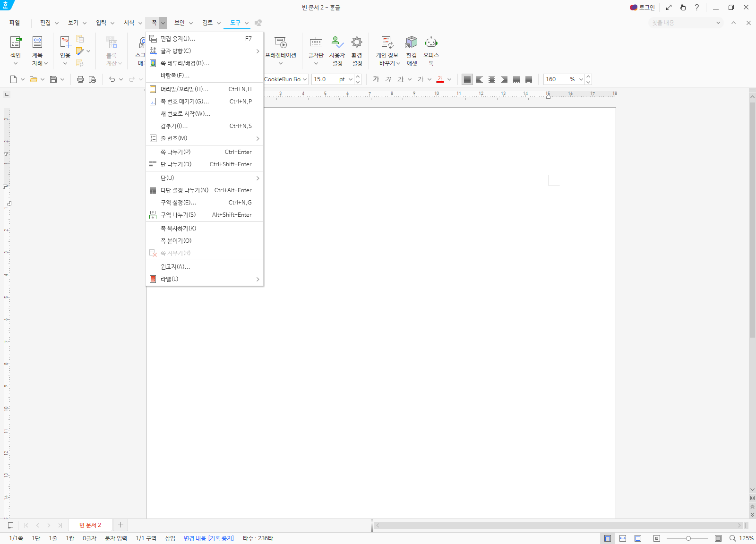Apply strikethrough 가 formatting
This screenshot has height=544, width=756.
421,79
